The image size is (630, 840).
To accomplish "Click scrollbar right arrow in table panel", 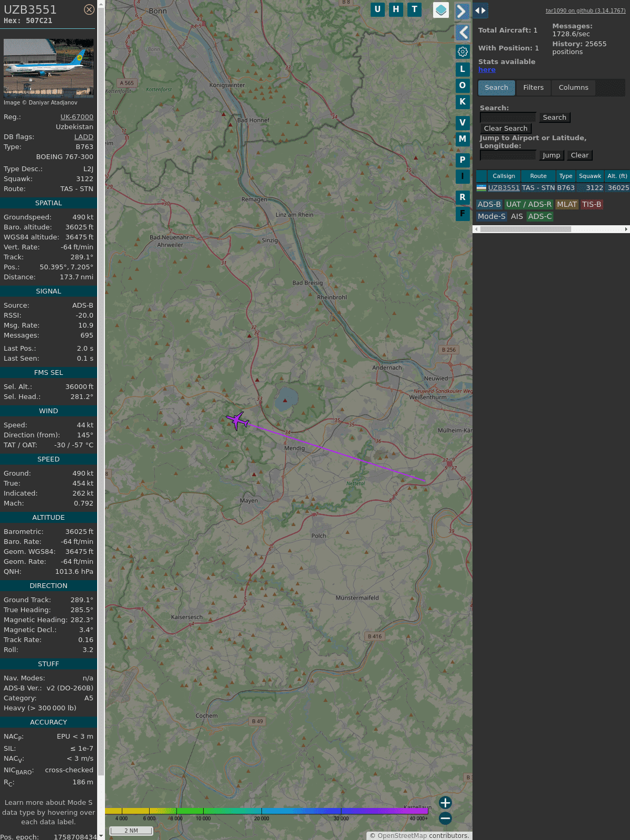I will [626, 229].
